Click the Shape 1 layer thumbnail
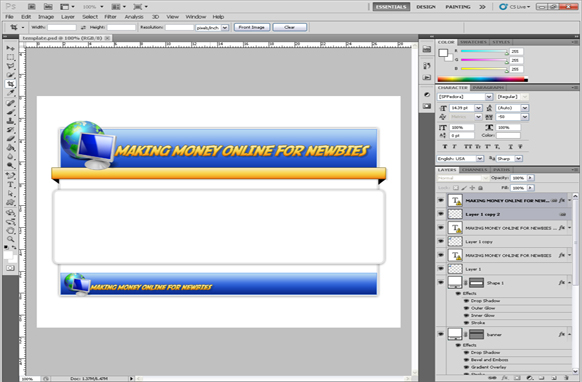The image size is (582, 382). tap(455, 283)
